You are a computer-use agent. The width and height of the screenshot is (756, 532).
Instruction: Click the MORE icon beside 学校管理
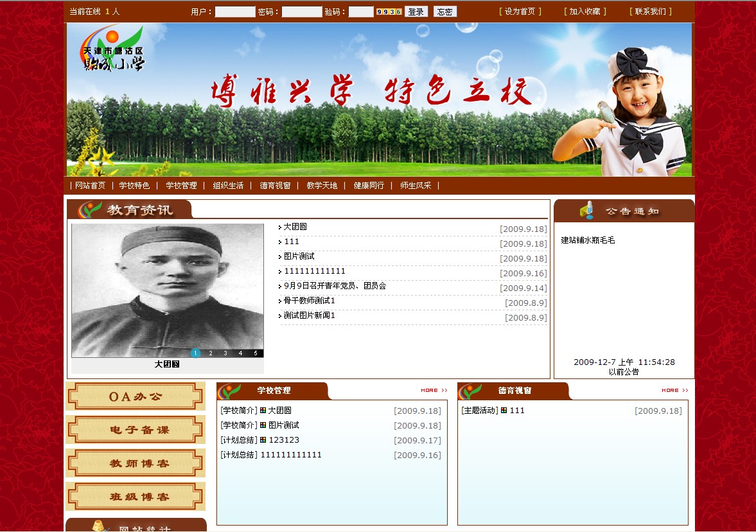tap(434, 390)
